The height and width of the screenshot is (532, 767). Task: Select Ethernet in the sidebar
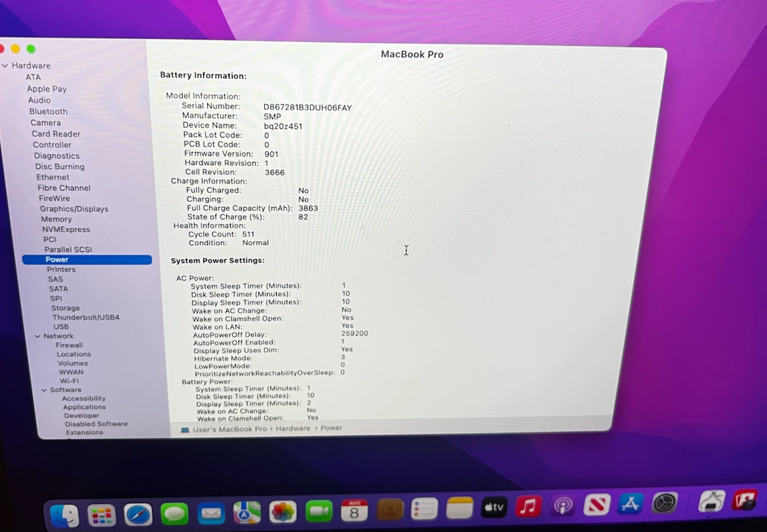click(x=53, y=178)
